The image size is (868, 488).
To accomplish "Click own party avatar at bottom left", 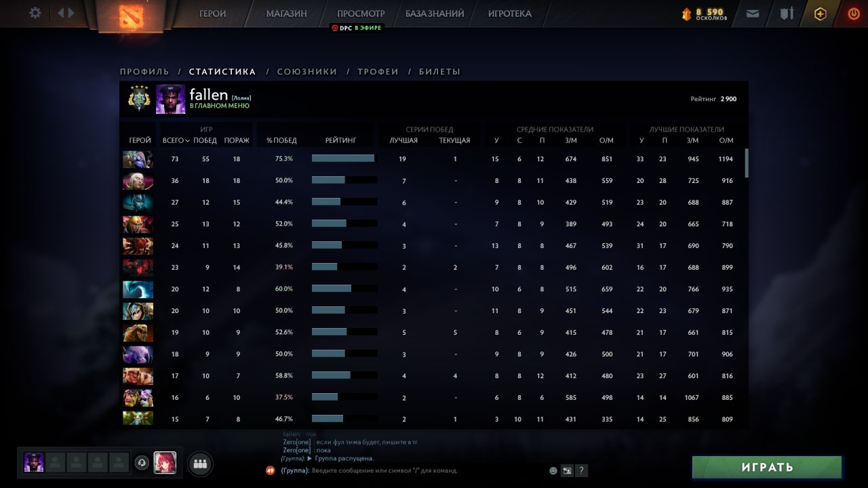I will [x=34, y=462].
